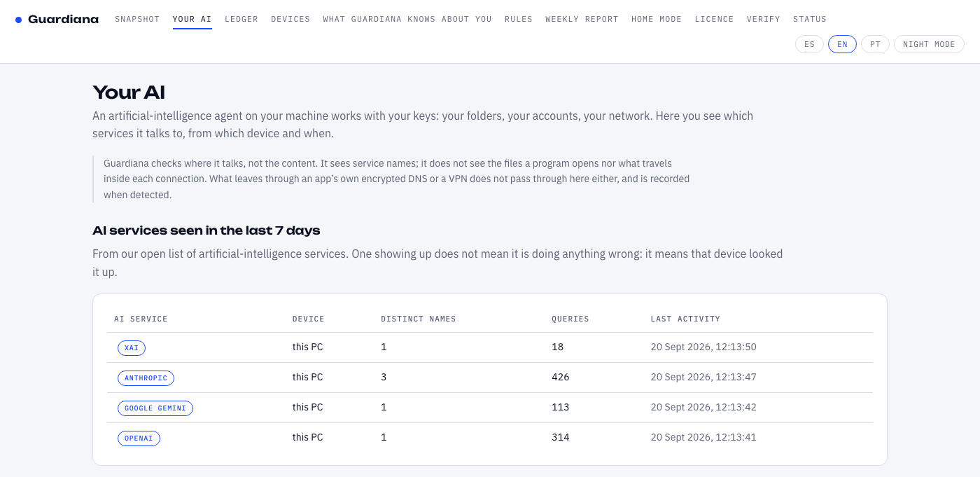Click query count 18 in XAI row
The height and width of the screenshot is (477, 980).
pyautogui.click(x=558, y=347)
